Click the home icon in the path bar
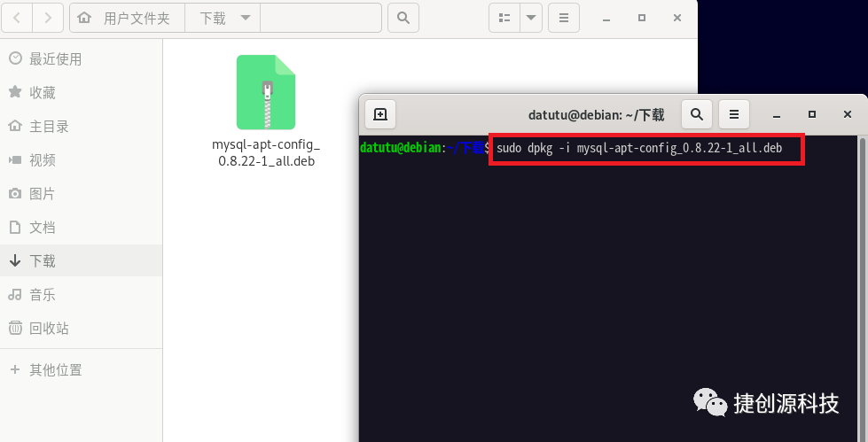868x442 pixels. pos(84,18)
